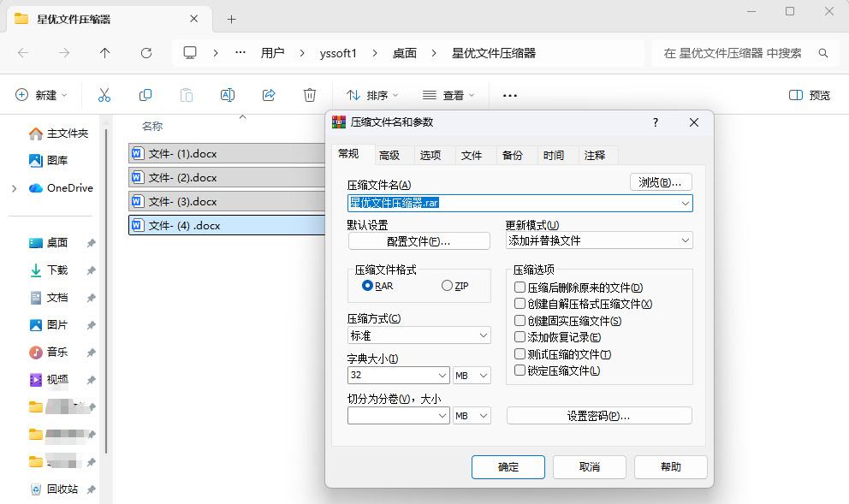This screenshot has width=849, height=504.
Task: Enable 创建自解压格式压缩文件 checkbox
Action: pos(519,304)
